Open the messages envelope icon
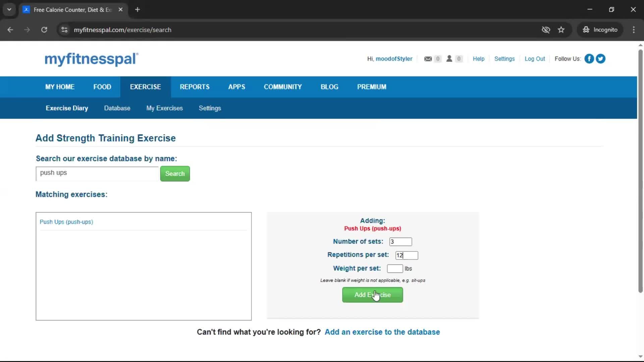The width and height of the screenshot is (644, 362). (428, 59)
